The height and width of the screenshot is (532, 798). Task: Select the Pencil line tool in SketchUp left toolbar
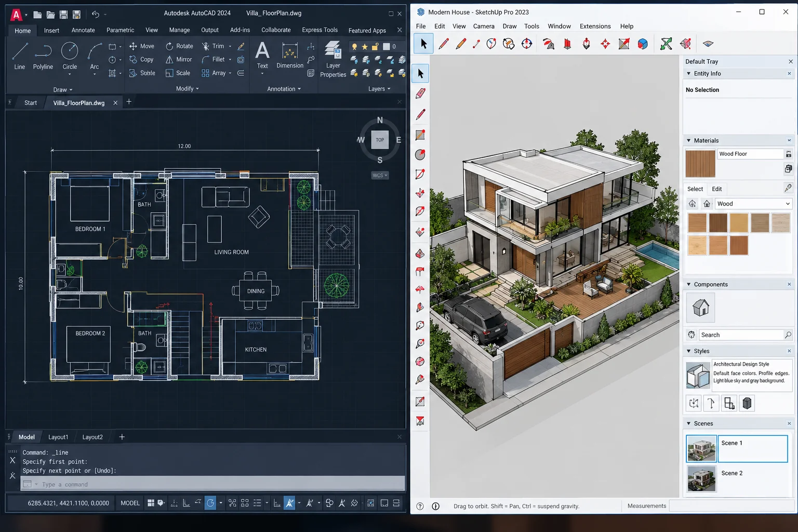[x=420, y=114]
